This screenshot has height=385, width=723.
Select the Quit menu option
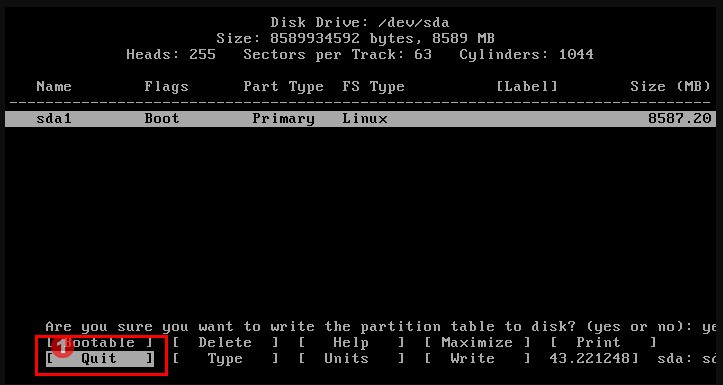99,359
